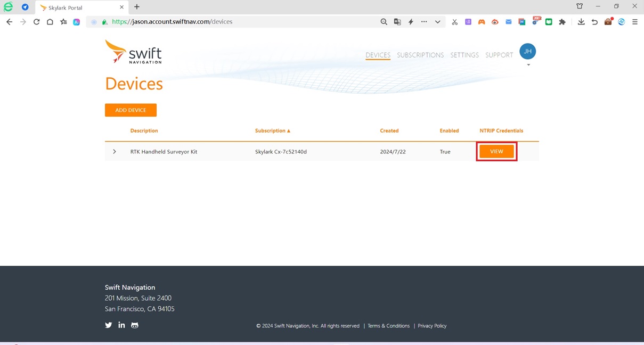
Task: Click the translate page icon in address bar
Action: coord(397,22)
